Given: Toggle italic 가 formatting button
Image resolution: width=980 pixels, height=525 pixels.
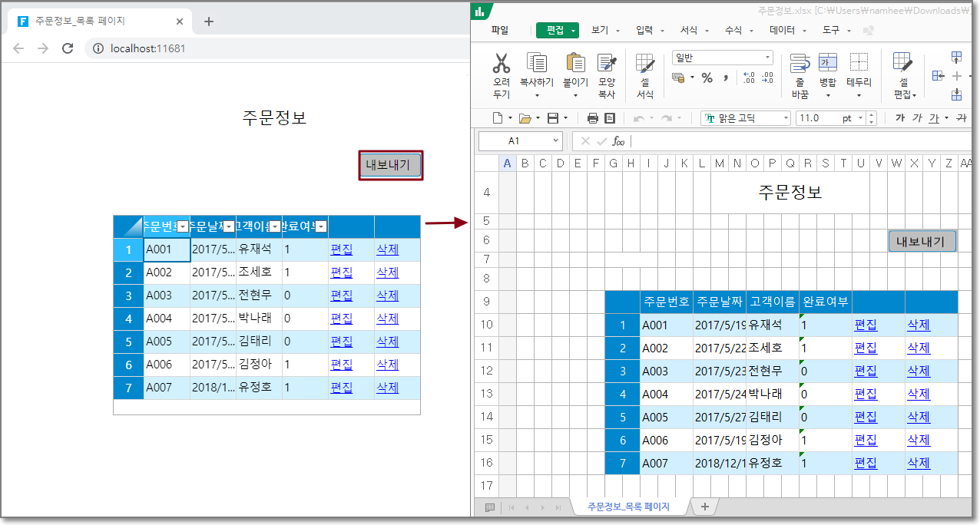Looking at the screenshot, I should click(917, 118).
